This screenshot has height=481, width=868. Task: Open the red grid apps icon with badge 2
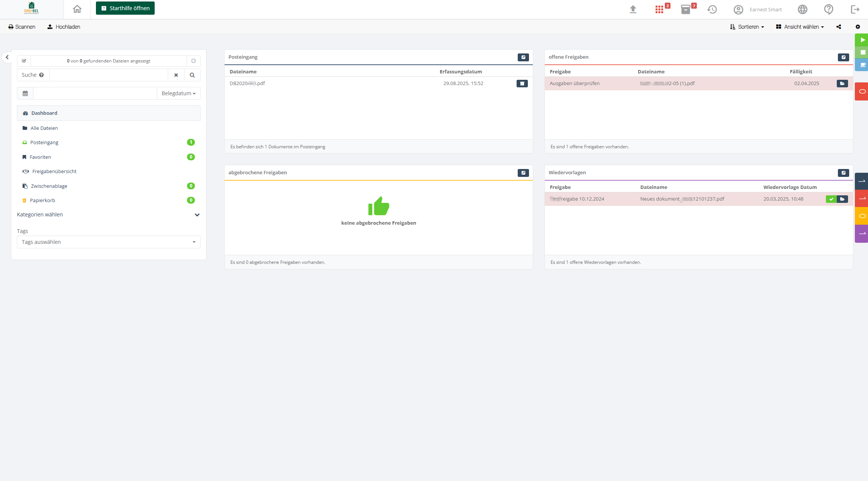tap(659, 9)
